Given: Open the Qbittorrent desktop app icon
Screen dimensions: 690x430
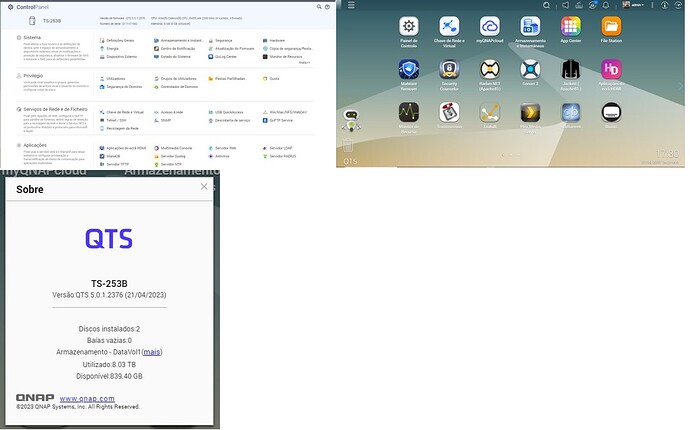Looking at the screenshot, I should (x=570, y=112).
